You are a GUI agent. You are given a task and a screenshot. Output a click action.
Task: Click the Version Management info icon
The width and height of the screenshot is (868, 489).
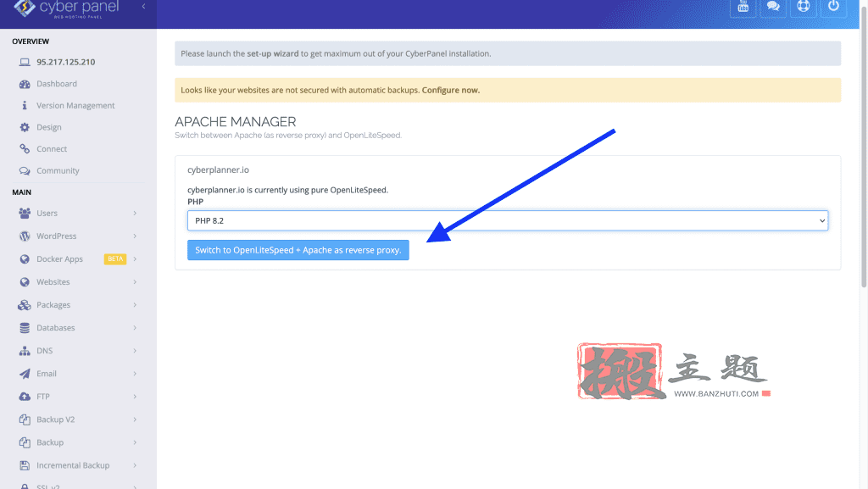(x=25, y=106)
